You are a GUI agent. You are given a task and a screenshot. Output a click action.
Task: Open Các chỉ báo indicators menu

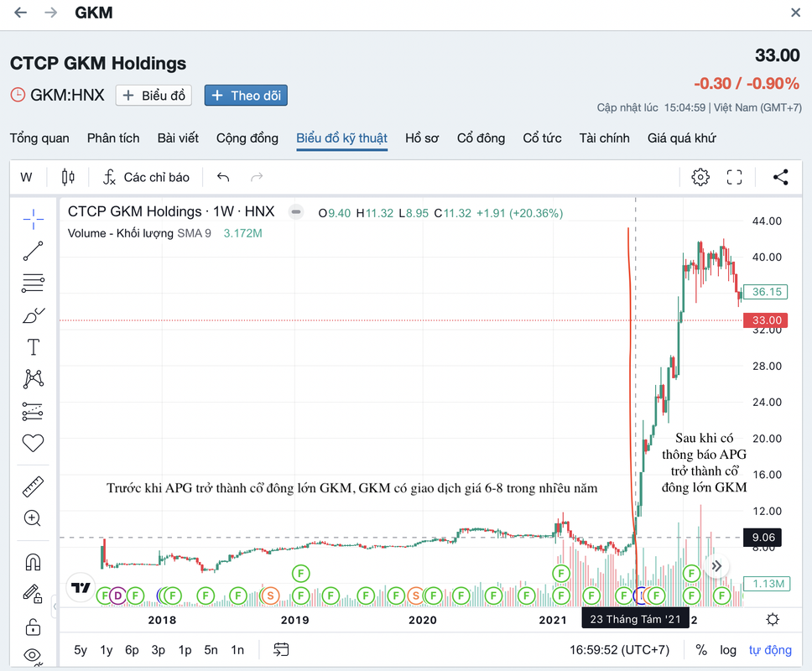(x=147, y=178)
